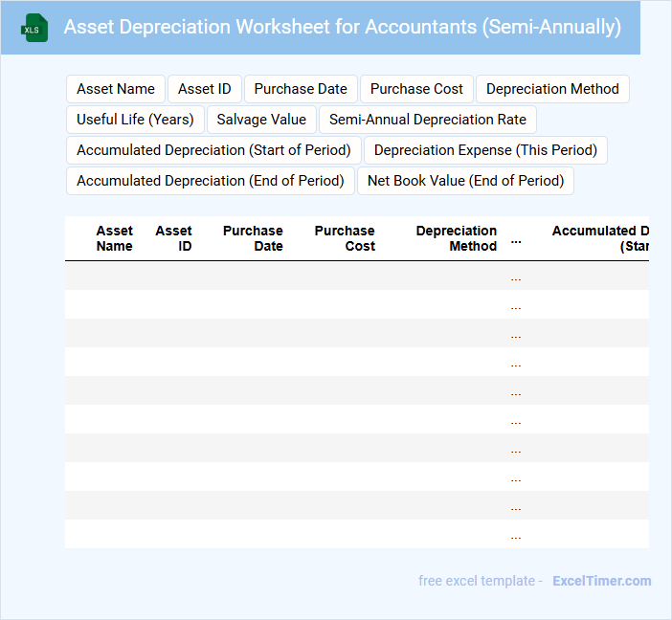
Task: Select Net Book Value (End of Period) tag
Action: [x=465, y=181]
